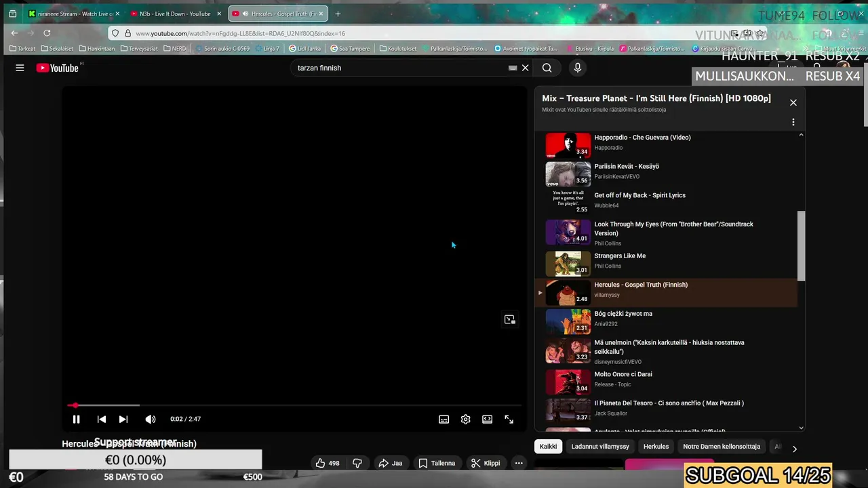Open the Terveysasiat bookmarks folder
Image resolution: width=868 pixels, height=488 pixels.
[140, 49]
